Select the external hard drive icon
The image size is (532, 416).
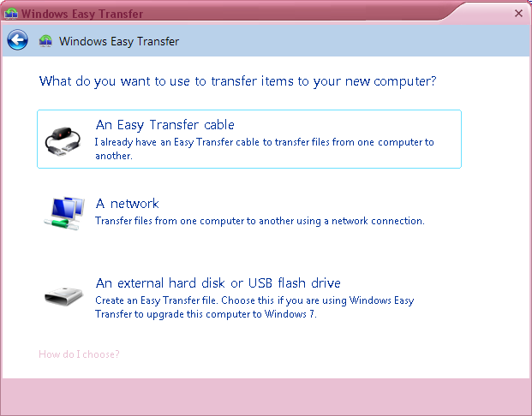coord(63,296)
